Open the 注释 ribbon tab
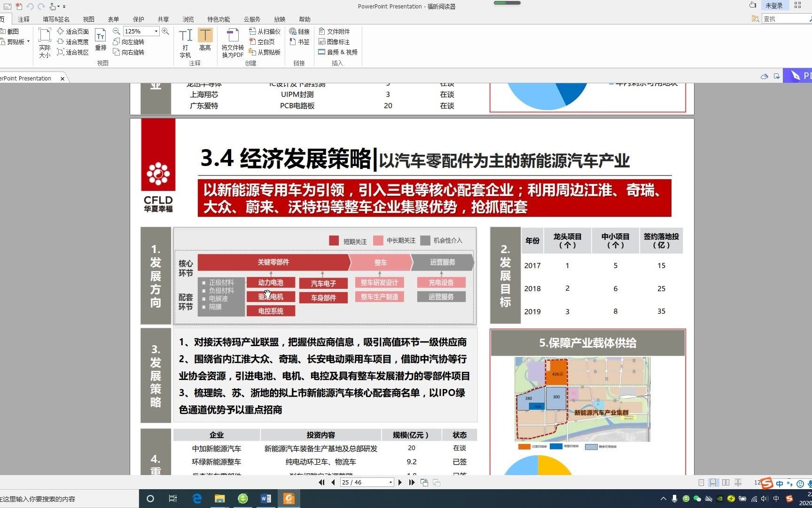The height and width of the screenshot is (508, 812). click(23, 19)
